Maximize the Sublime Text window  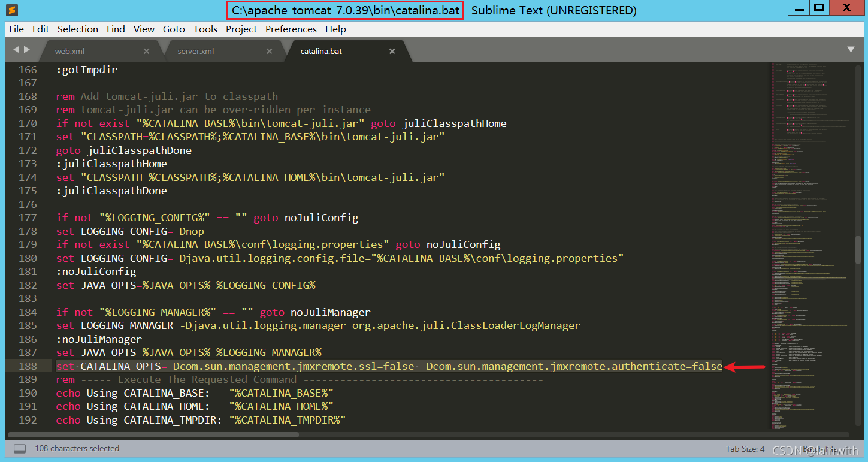point(819,8)
